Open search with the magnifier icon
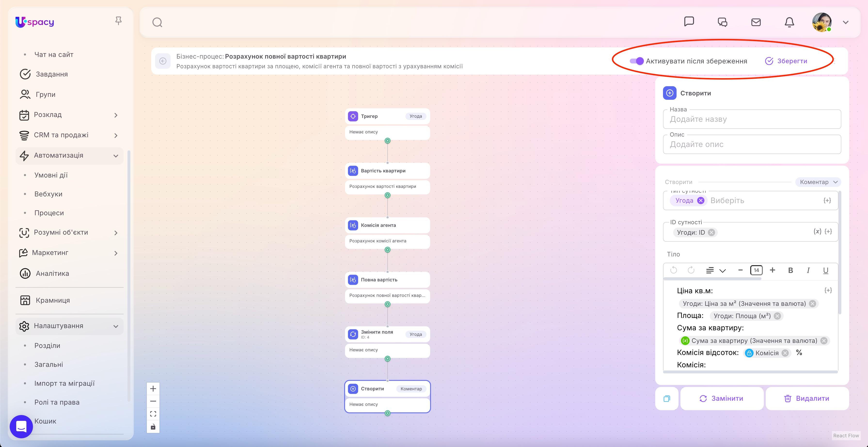868x447 pixels. [157, 23]
